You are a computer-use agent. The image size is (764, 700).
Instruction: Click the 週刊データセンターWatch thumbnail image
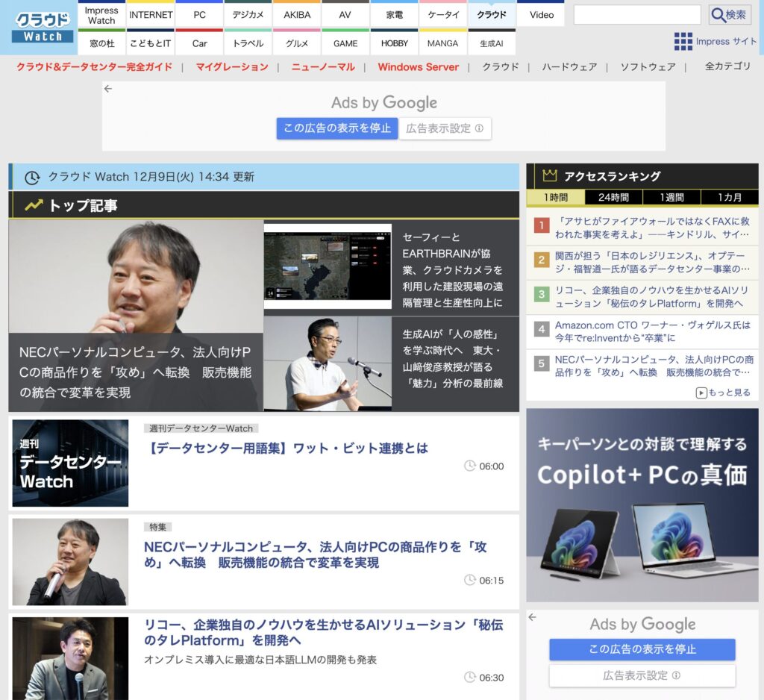tap(70, 463)
